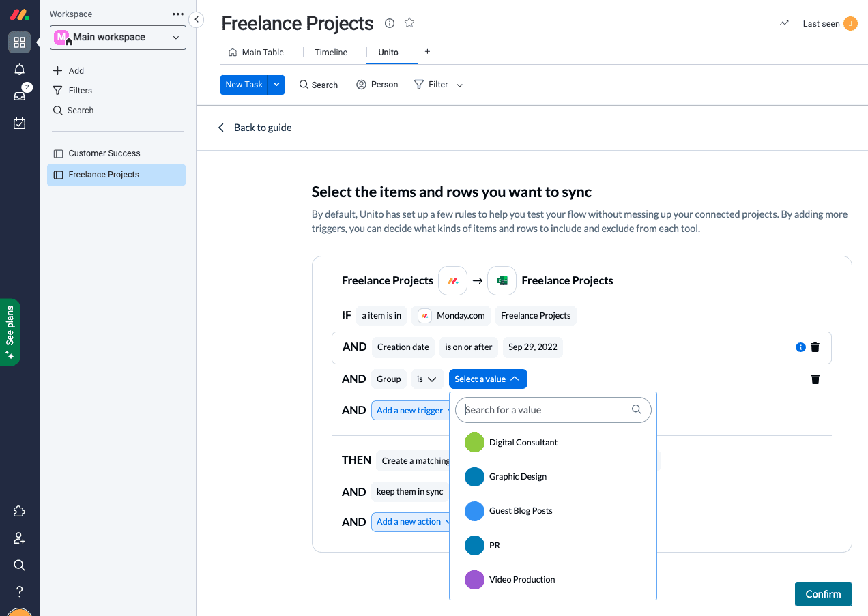Show board info icon

(390, 23)
